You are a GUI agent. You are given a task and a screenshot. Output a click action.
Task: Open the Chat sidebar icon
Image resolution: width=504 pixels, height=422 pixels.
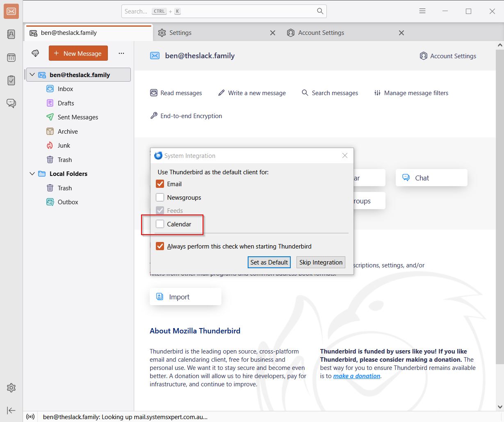click(11, 103)
